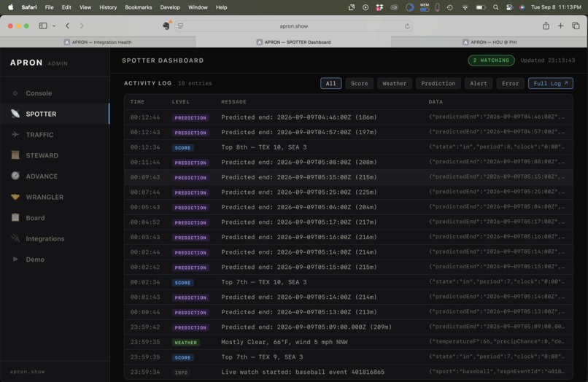Show Safari tab overview
The height and width of the screenshot is (382, 588).
click(x=576, y=26)
